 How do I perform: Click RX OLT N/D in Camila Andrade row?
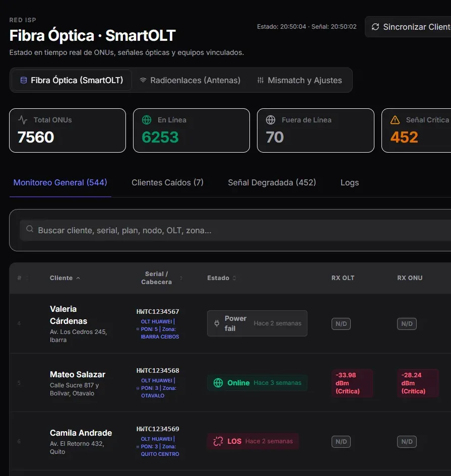tap(341, 442)
